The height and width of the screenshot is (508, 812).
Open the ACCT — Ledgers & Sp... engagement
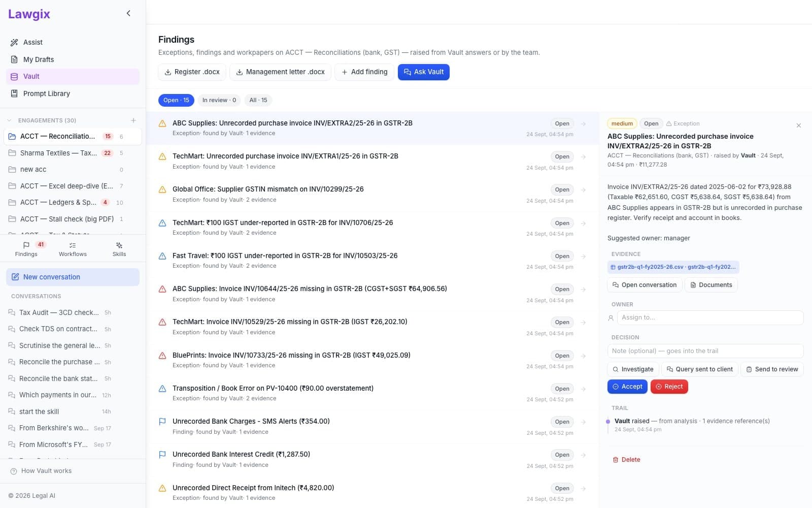73,202
